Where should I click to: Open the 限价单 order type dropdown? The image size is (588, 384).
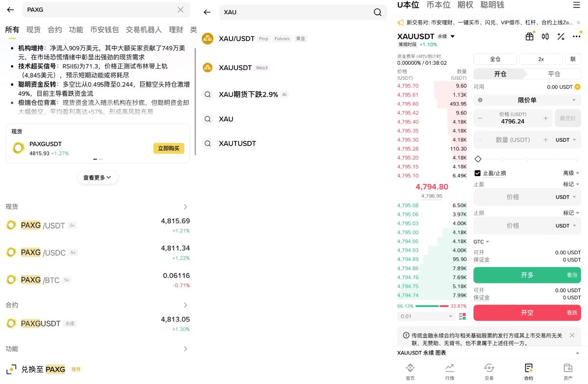(527, 100)
